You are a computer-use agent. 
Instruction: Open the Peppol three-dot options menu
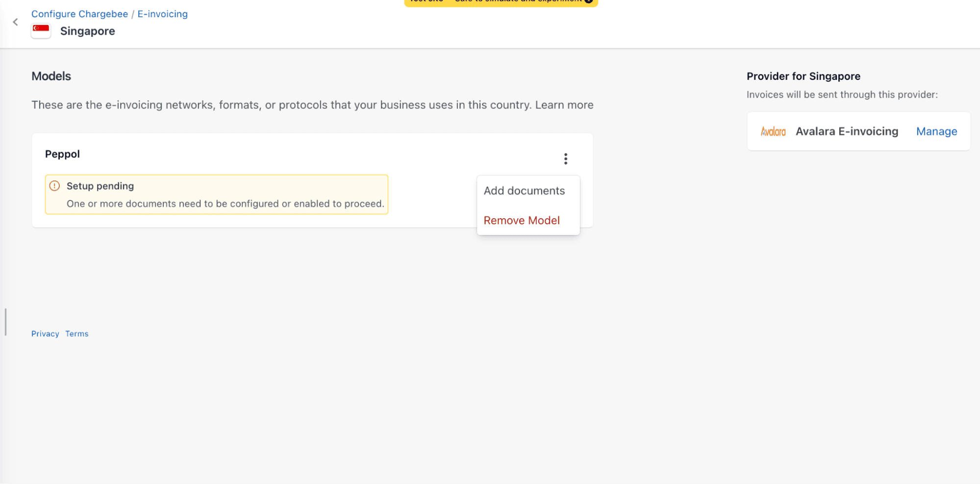565,159
